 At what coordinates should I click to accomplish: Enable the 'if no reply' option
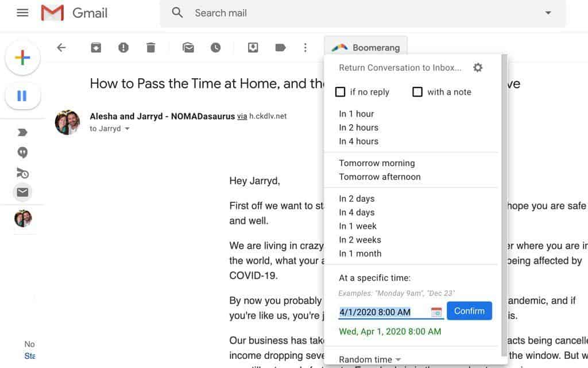coord(340,91)
